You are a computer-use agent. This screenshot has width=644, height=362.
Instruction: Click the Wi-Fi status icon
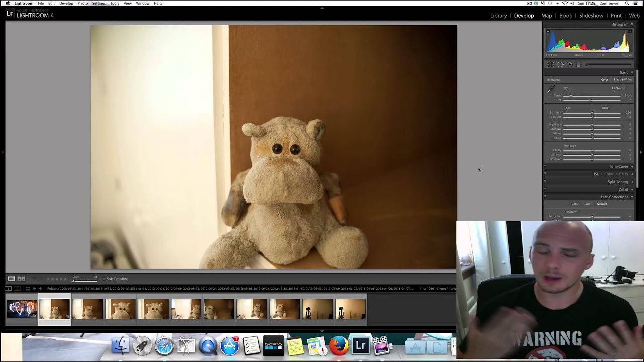pos(565,3)
